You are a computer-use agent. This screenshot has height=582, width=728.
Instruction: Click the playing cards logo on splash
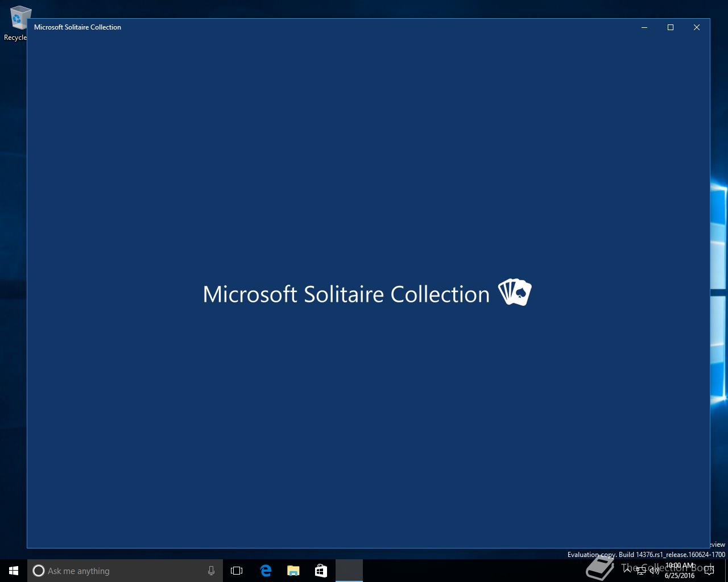pos(515,292)
